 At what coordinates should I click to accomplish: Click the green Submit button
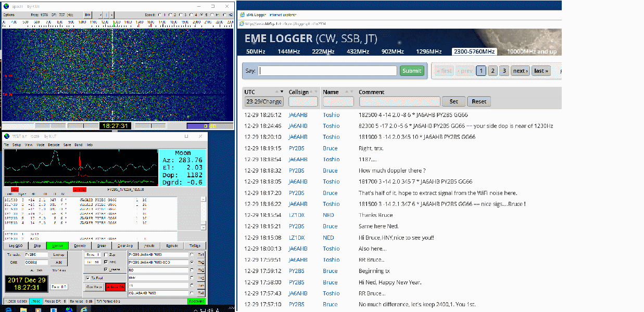(412, 71)
